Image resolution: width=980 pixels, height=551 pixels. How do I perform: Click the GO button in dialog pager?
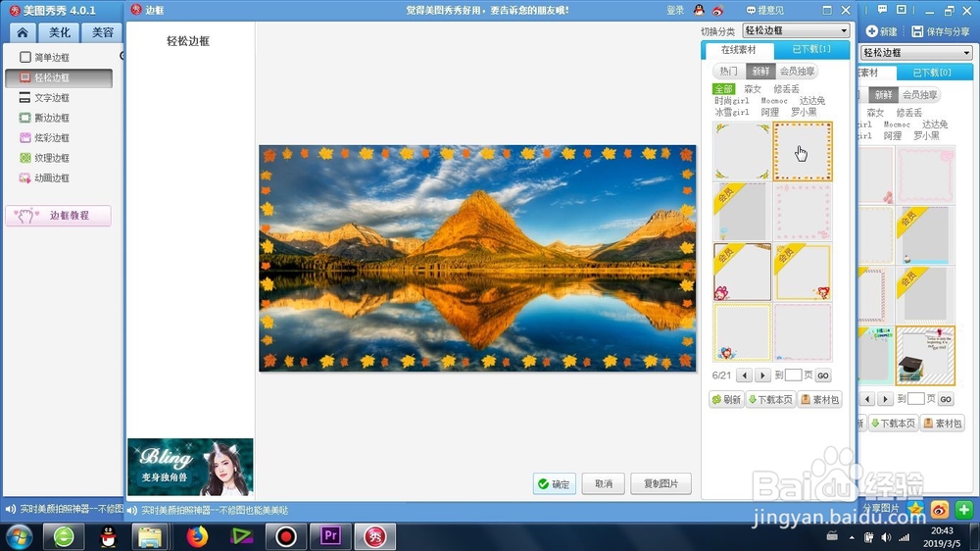(823, 376)
